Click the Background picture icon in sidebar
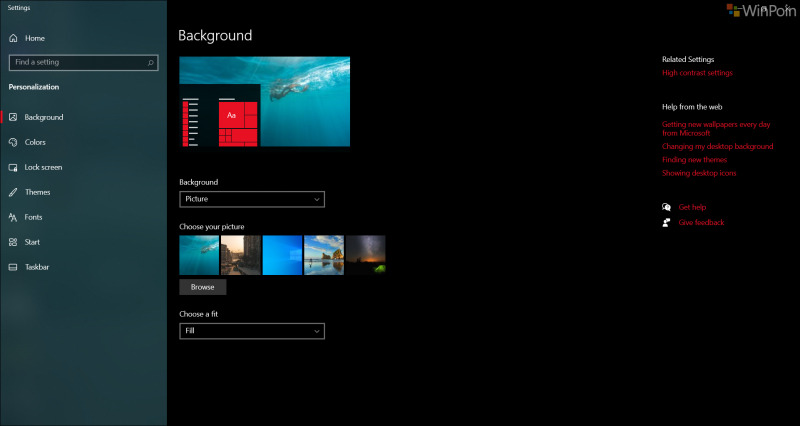The height and width of the screenshot is (426, 800). [x=13, y=117]
